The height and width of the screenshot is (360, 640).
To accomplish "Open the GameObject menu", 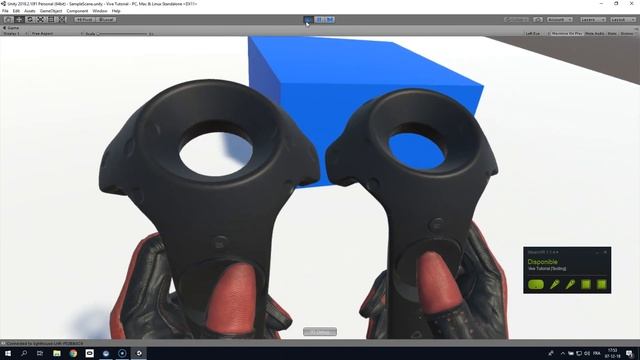I will tap(51, 11).
